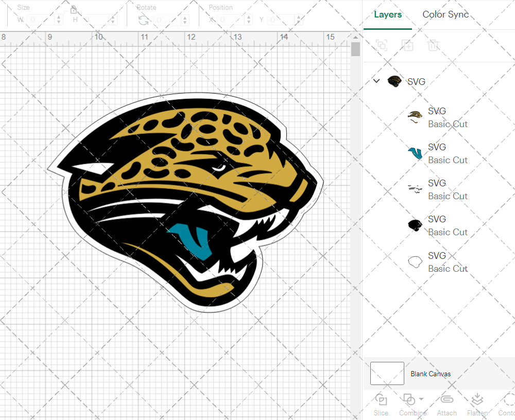Click the vertical scrollbar thumb
The width and height of the screenshot is (515, 420).
(355, 49)
